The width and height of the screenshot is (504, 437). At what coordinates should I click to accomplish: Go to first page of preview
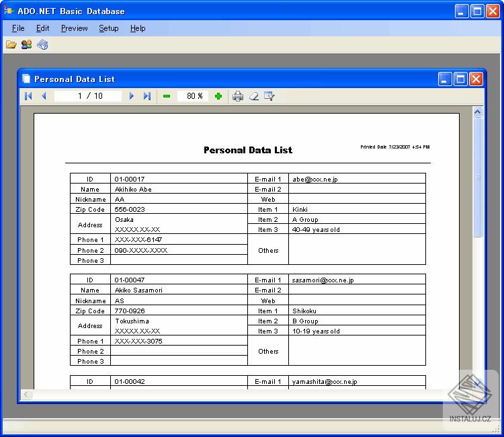click(x=28, y=96)
